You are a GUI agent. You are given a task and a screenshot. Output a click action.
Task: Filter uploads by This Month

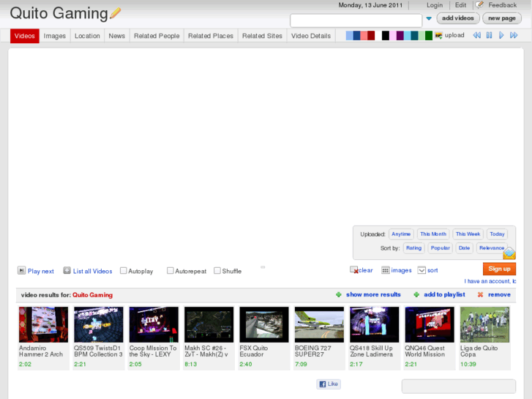pyautogui.click(x=433, y=234)
